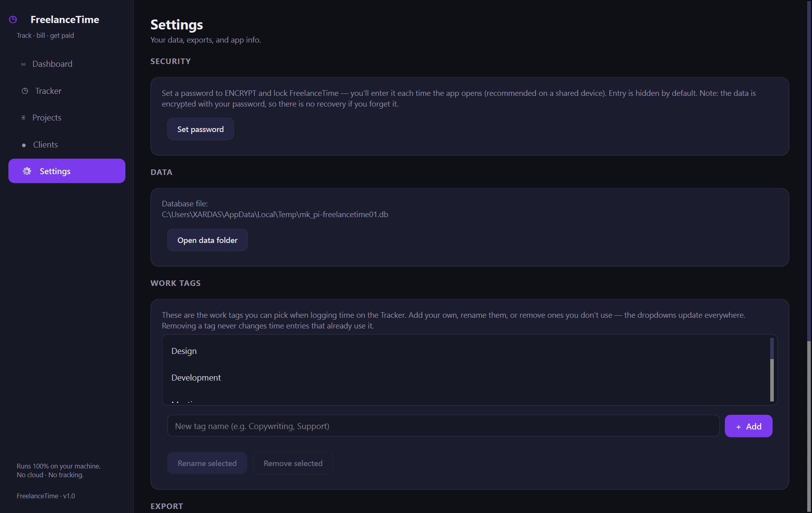Click the Rename selected button

pyautogui.click(x=207, y=463)
